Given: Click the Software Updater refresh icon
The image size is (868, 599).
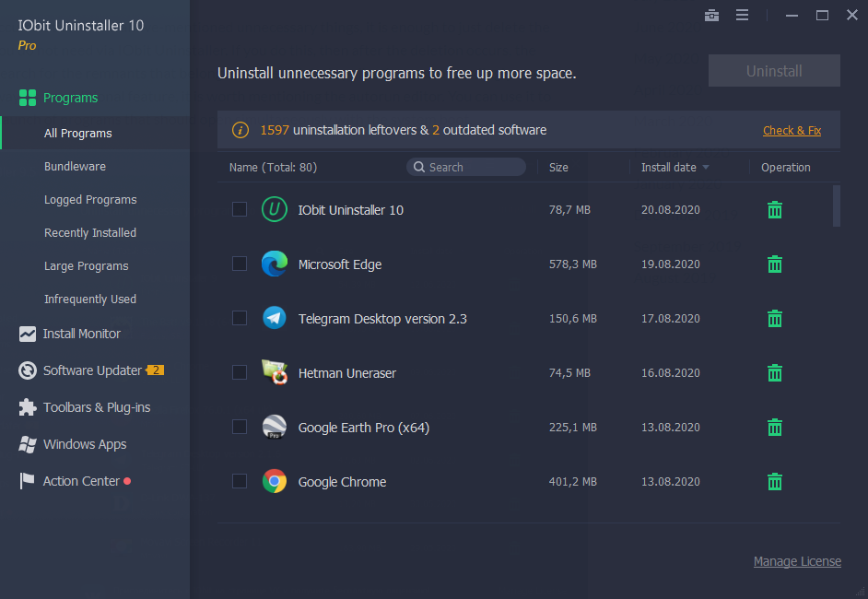Looking at the screenshot, I should pyautogui.click(x=27, y=370).
